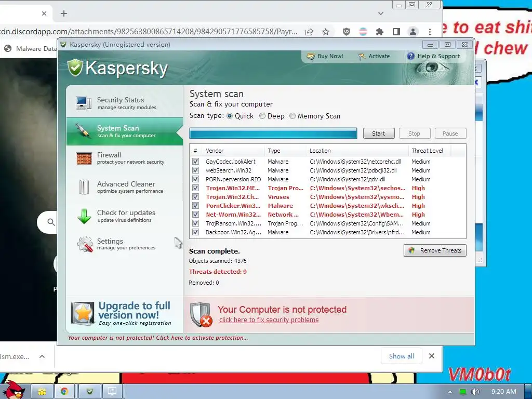Select System Scan syringe icon
Viewport: 532px width, 399px height.
(83, 130)
